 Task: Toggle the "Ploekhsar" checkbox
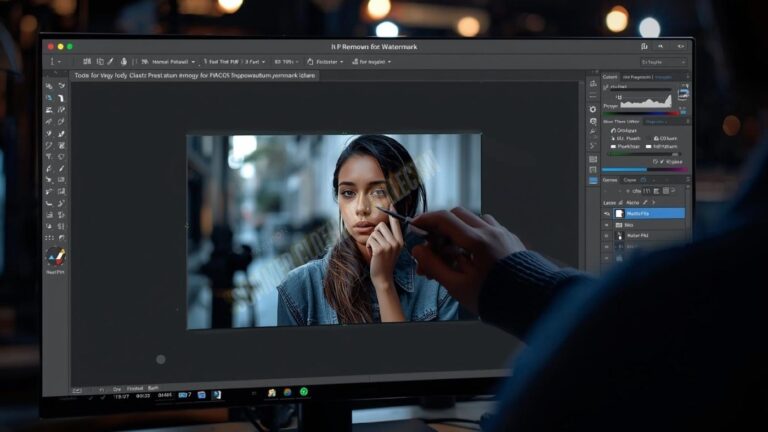tap(613, 146)
